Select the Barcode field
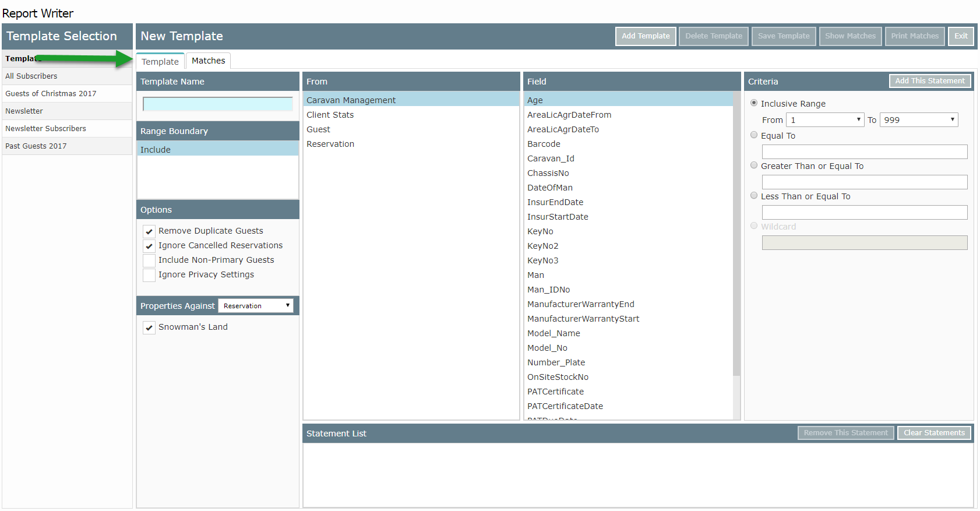This screenshot has height=511, width=980. tap(628, 144)
